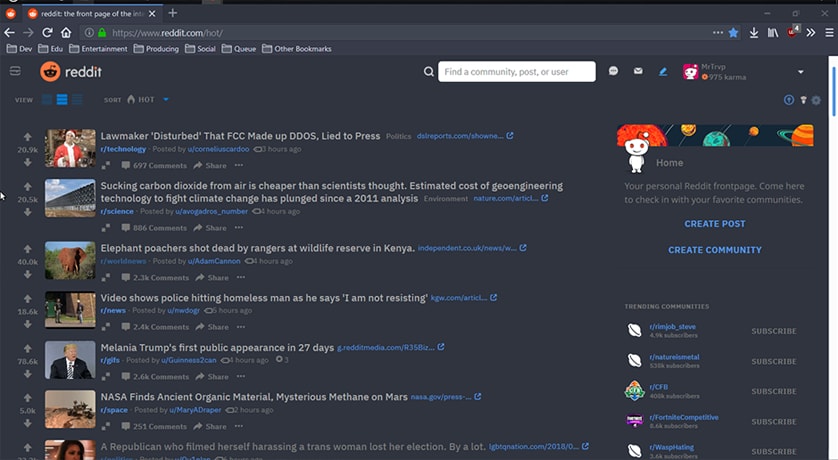Upvote the Lawmaker 'Disturbed' FCC post
Image resolution: width=838 pixels, height=460 pixels.
tap(27, 137)
